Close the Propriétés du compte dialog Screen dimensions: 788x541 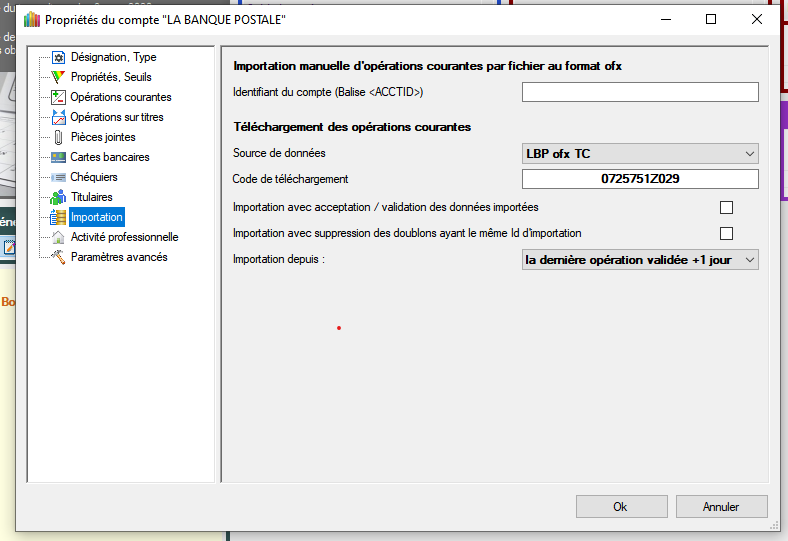pos(757,19)
